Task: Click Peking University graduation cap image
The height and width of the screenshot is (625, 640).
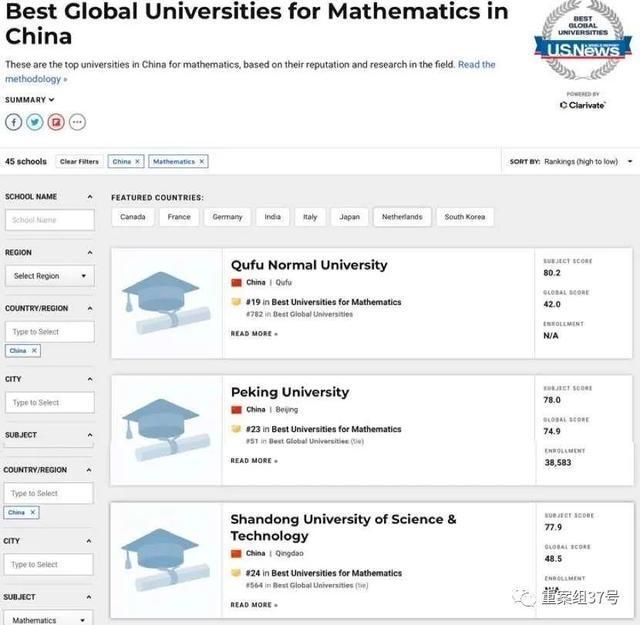Action: 166,429
